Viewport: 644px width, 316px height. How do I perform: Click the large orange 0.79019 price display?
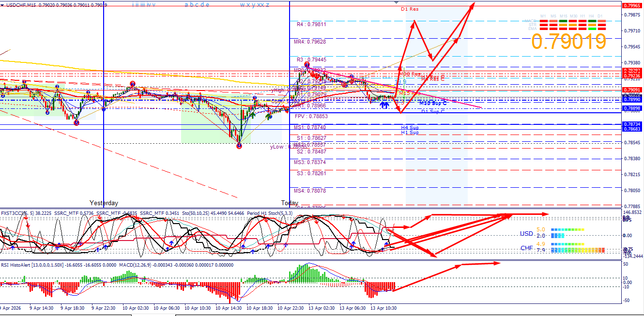(569, 42)
